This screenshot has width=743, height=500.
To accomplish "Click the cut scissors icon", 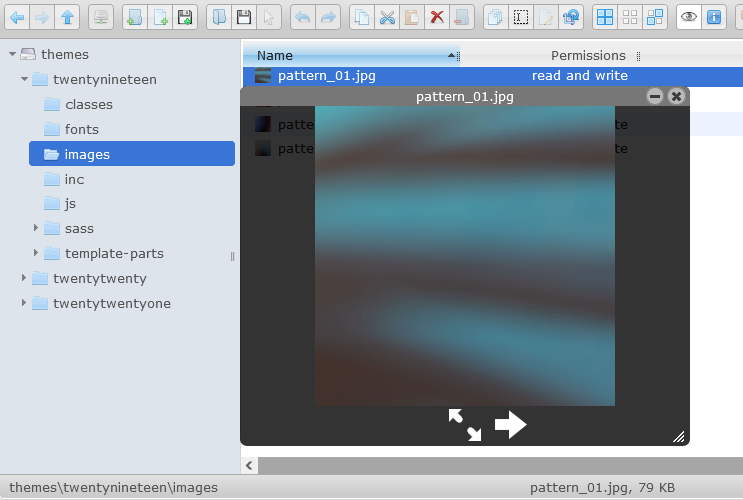I will coord(387,17).
